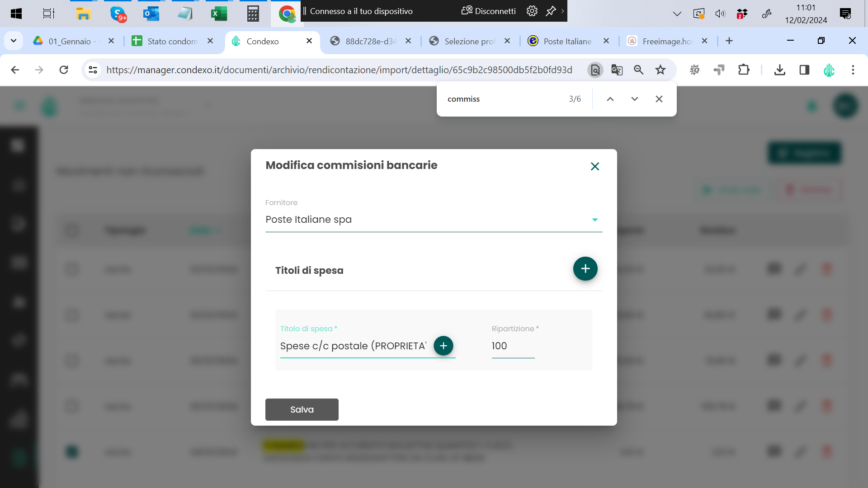
Task: Click the Ripartizione value field
Action: click(513, 346)
